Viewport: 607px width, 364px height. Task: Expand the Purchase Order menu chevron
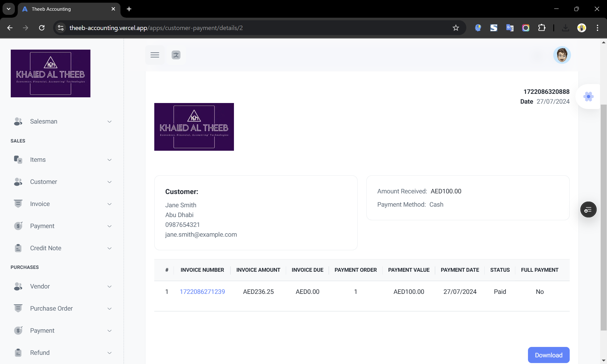point(109,309)
